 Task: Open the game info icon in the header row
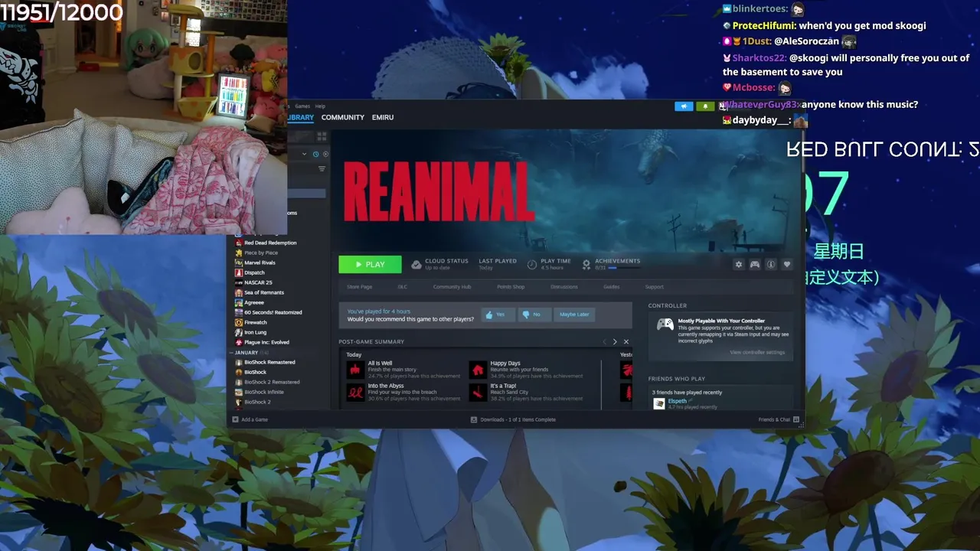(x=771, y=264)
